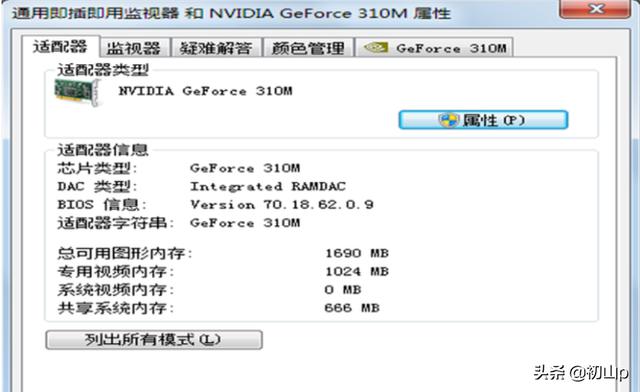Click the Integrated RAMDAC value
Viewport: 640px width, 392px height.
point(268,186)
